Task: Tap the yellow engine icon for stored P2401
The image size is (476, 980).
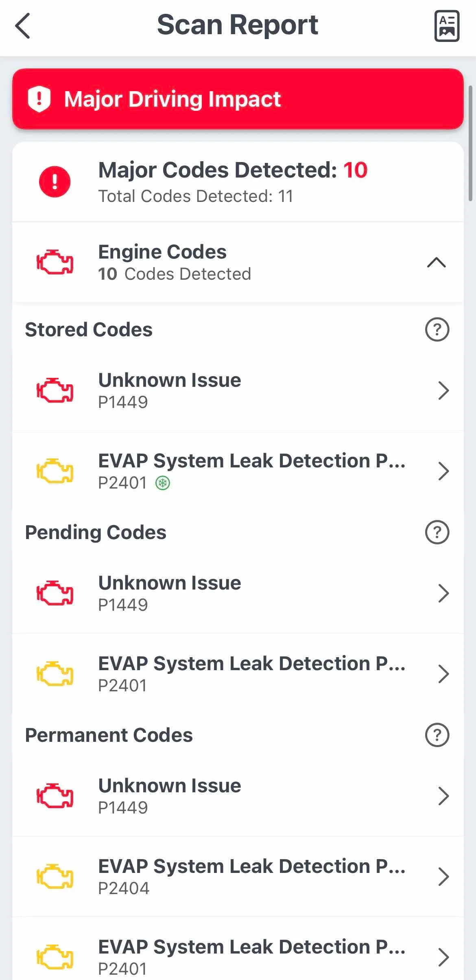Action: pyautogui.click(x=55, y=471)
